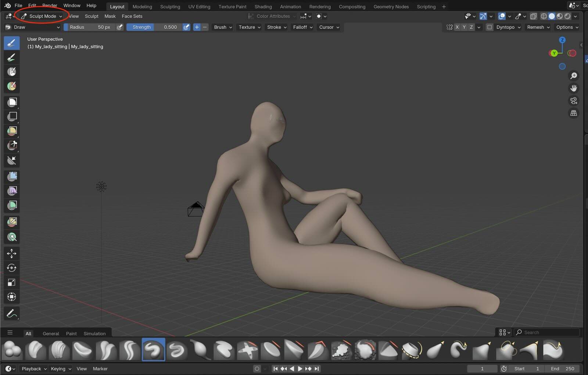The height and width of the screenshot is (375, 588).
Task: Click the pan hand viewport icon
Action: [573, 88]
